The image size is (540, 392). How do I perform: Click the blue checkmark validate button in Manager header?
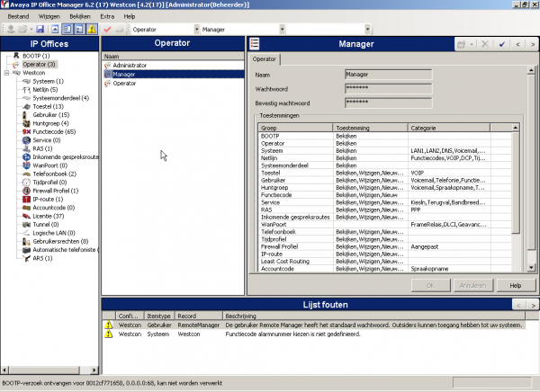[x=502, y=44]
